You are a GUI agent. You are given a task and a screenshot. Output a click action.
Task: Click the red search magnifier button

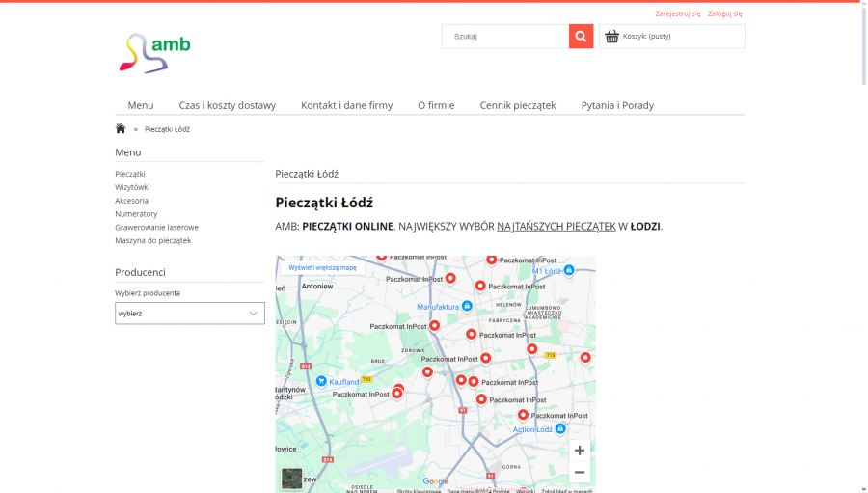[x=581, y=36]
